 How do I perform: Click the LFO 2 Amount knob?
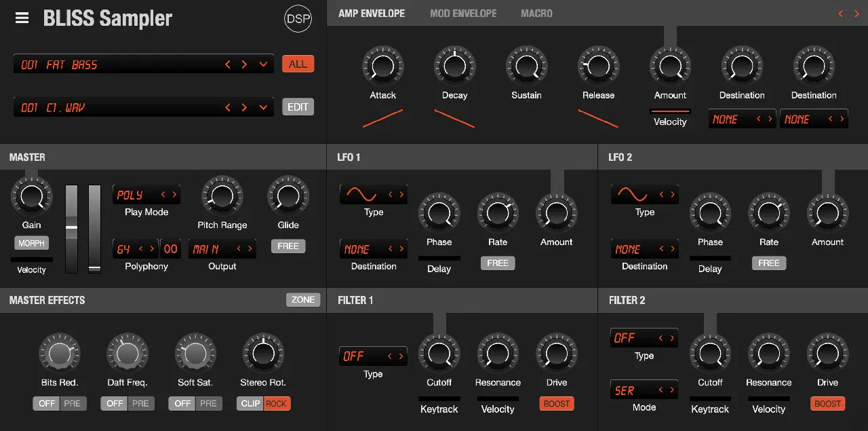(827, 214)
